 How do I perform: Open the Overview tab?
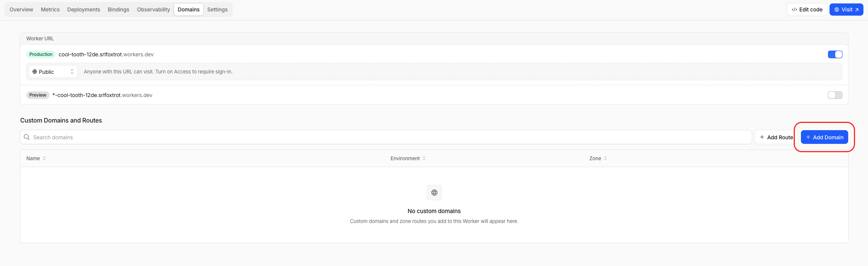point(21,10)
